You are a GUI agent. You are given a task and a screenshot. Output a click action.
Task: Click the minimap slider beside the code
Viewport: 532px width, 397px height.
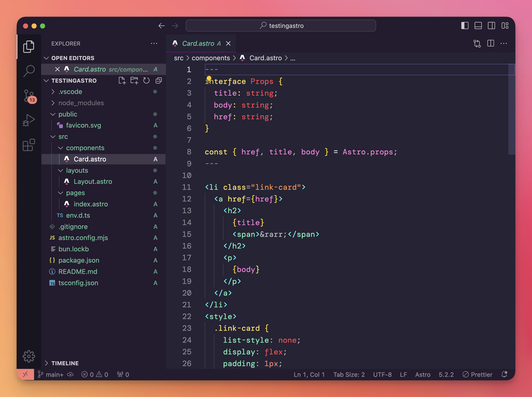pos(511,109)
